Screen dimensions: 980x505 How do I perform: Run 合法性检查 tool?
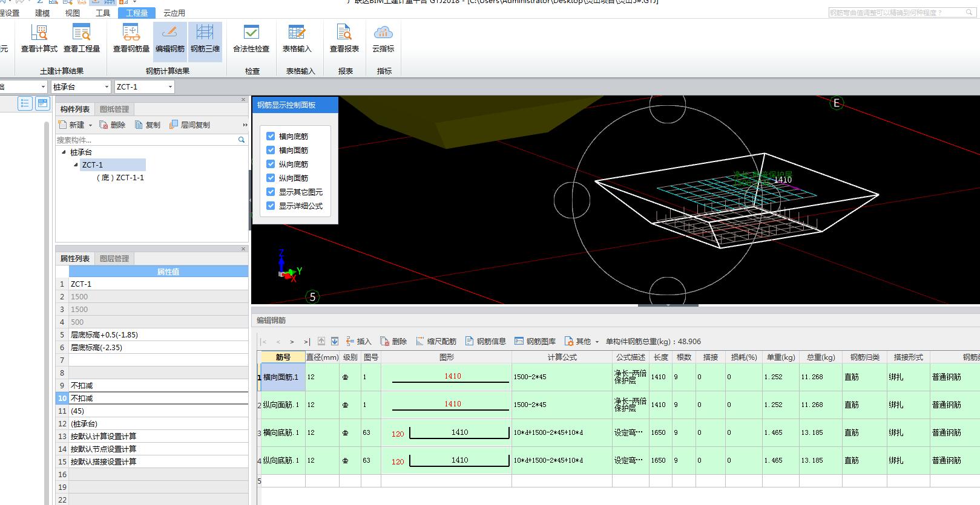click(251, 39)
